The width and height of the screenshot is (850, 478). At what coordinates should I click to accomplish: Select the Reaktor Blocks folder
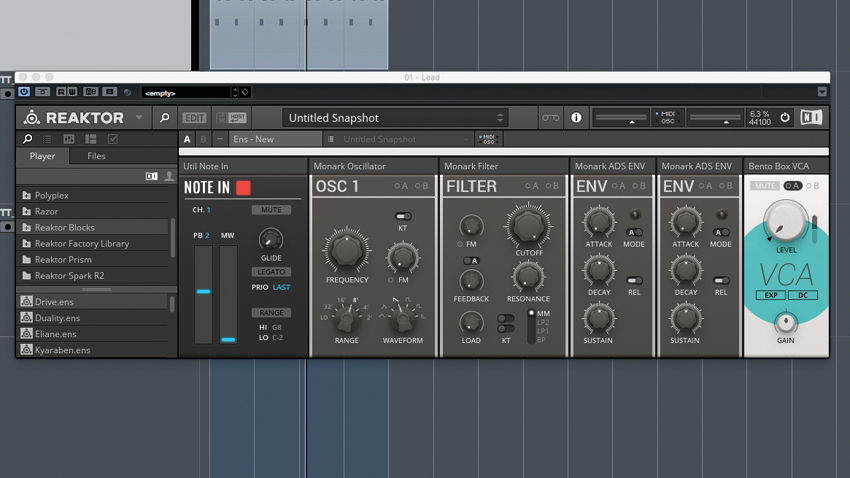pos(92,227)
